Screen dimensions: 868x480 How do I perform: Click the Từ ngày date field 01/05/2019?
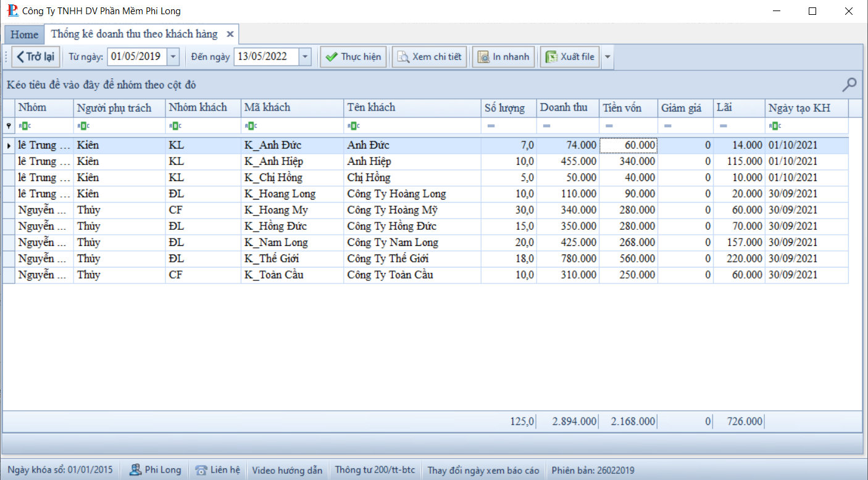click(x=137, y=57)
